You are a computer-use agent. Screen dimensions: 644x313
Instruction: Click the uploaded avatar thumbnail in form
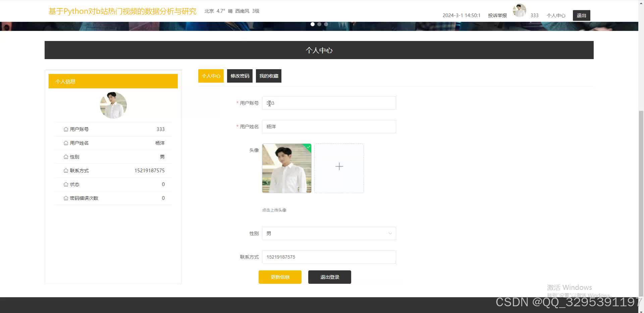pos(287,168)
